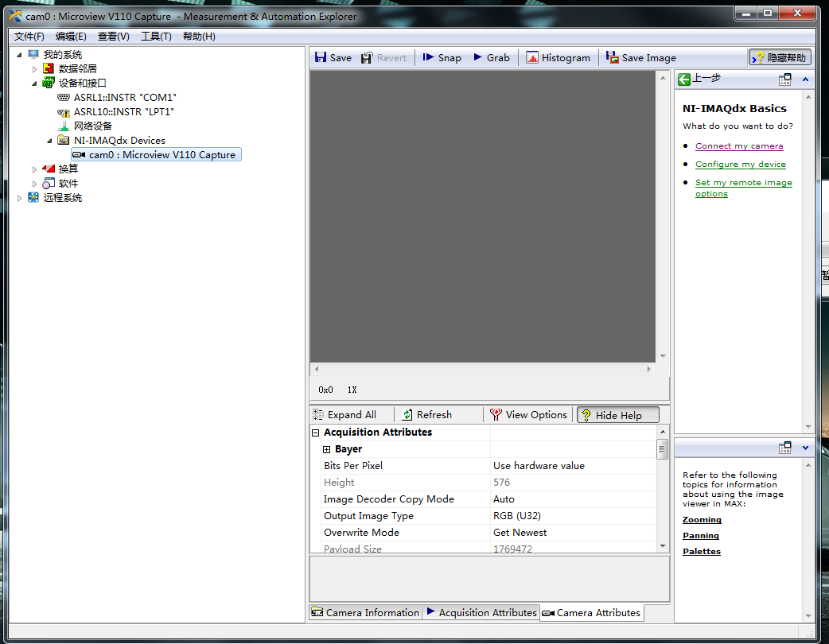The height and width of the screenshot is (644, 829).
Task: Click Save Image in toolbar
Action: (x=640, y=57)
